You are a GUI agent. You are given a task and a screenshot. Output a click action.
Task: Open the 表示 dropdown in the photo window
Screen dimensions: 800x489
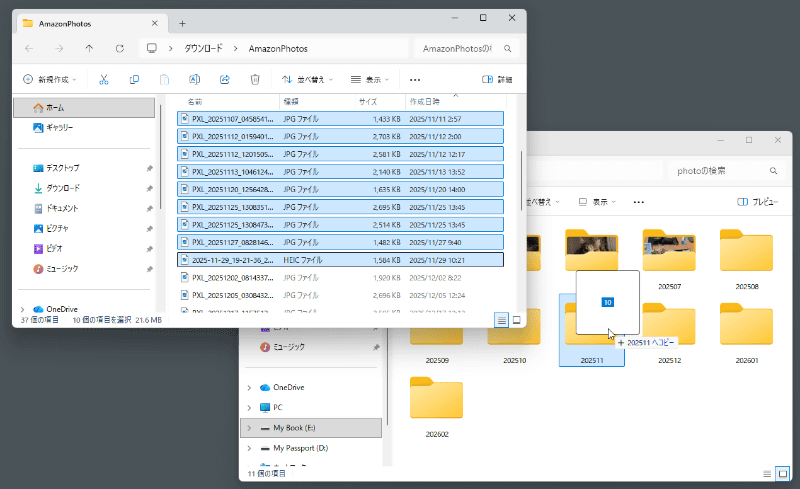click(597, 202)
